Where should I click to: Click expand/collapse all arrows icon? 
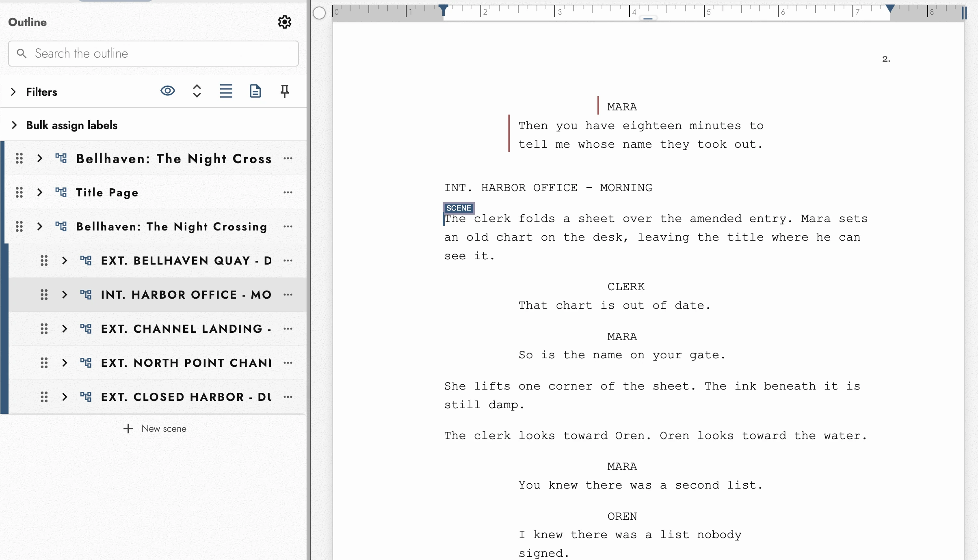point(197,91)
